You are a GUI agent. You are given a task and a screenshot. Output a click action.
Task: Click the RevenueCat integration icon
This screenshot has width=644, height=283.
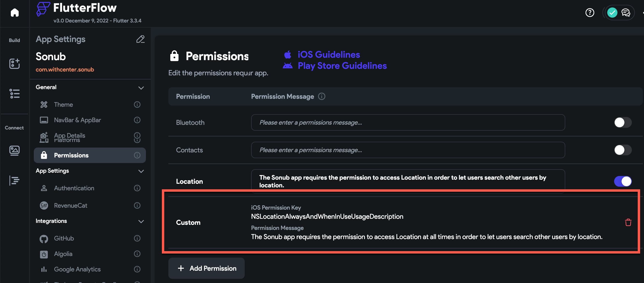coord(44,205)
